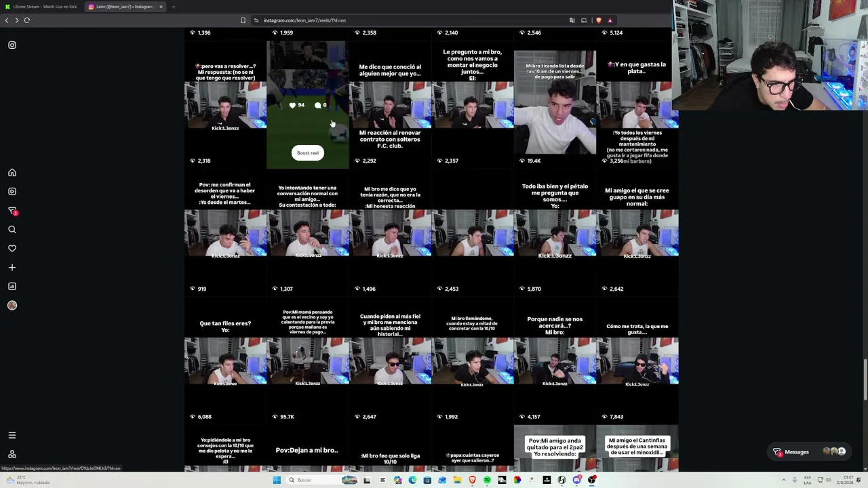868x488 pixels.
Task: Click the Brave browser taskbar icon
Action: (472, 481)
